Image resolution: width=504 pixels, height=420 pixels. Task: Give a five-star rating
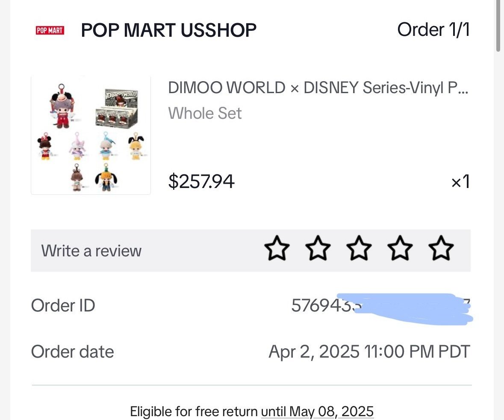pyautogui.click(x=441, y=248)
